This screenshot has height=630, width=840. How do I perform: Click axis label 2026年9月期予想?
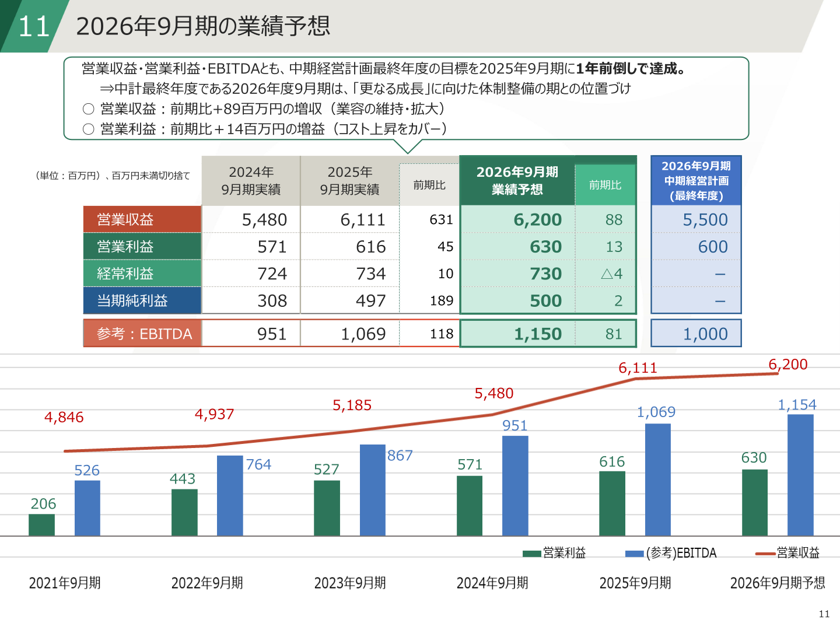click(x=778, y=583)
